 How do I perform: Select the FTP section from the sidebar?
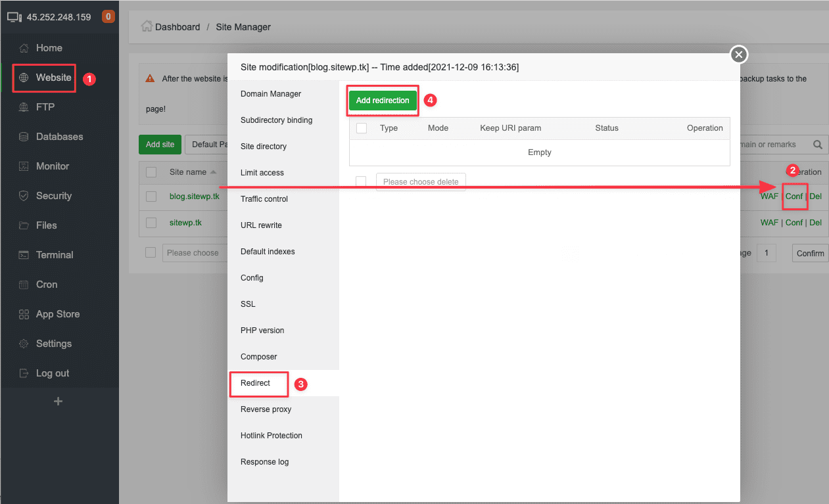46,106
